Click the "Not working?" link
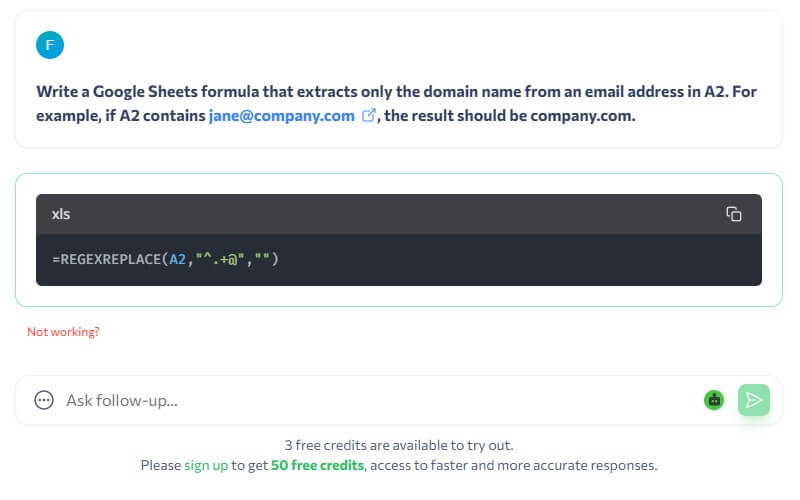The width and height of the screenshot is (800, 500). pos(63,332)
